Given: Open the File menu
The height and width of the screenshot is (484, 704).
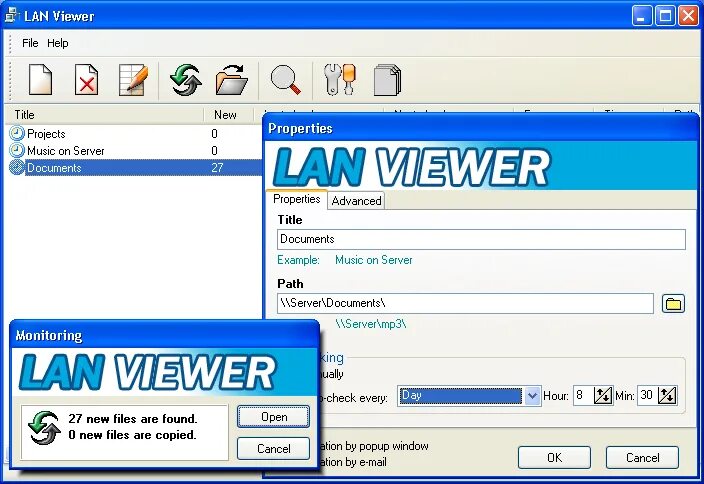Looking at the screenshot, I should pos(30,43).
